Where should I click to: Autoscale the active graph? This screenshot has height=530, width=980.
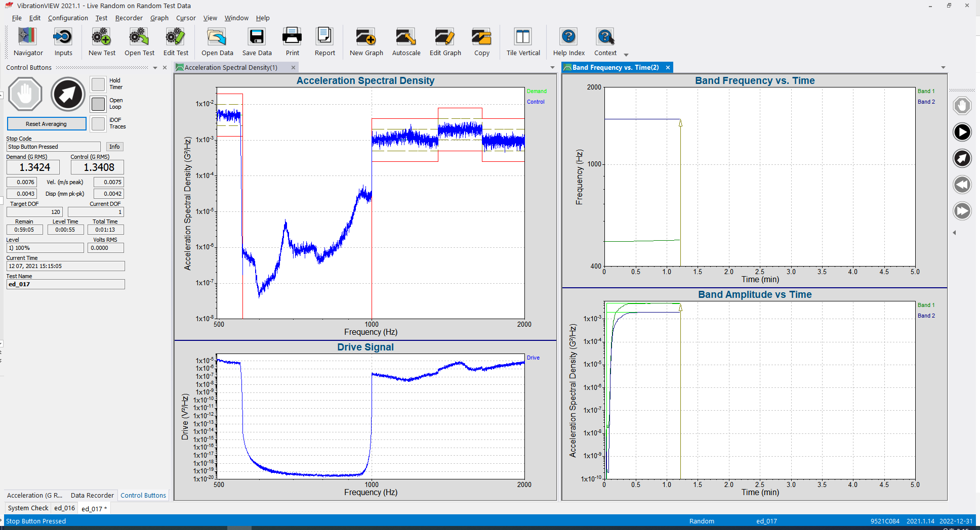click(x=406, y=41)
